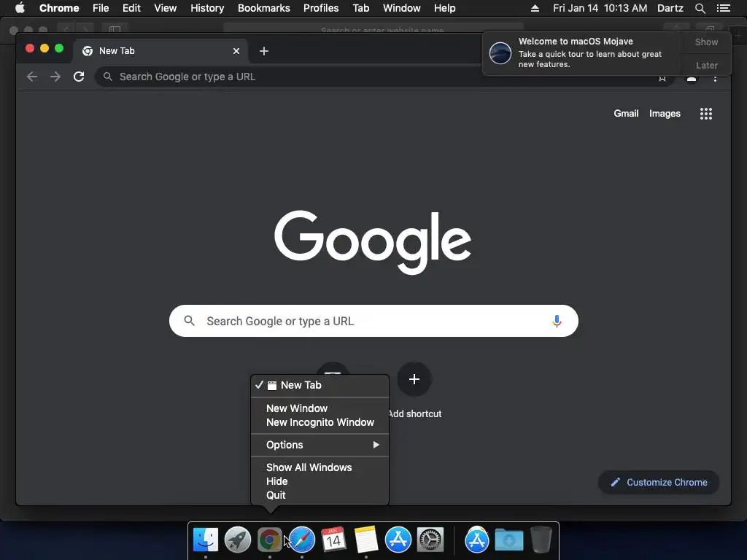Open the App Store icon beside Notes

click(x=398, y=540)
